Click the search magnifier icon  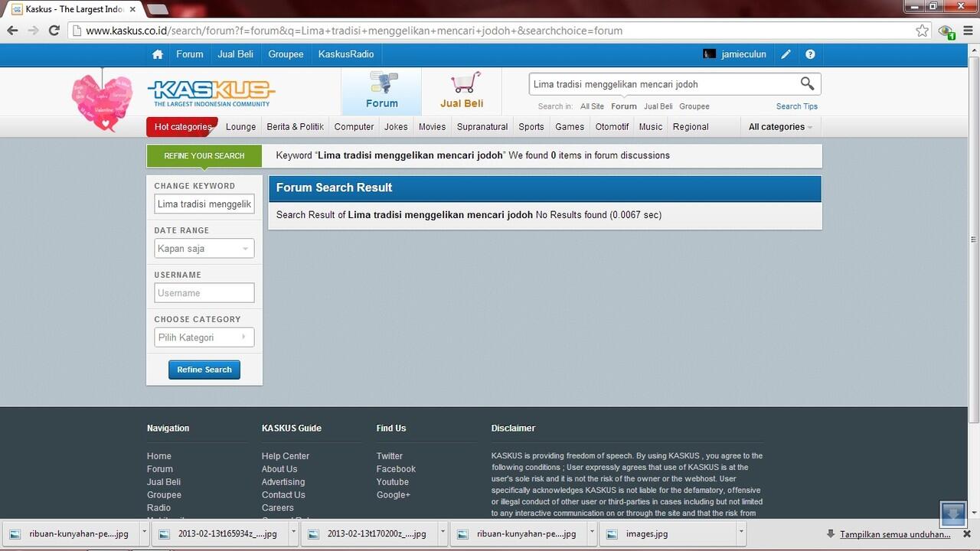point(807,83)
